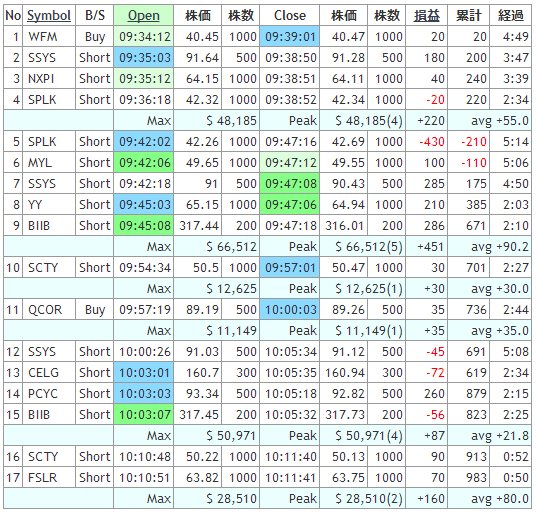Click the cumulative -210 value
This screenshot has height=514, width=536.
click(474, 142)
